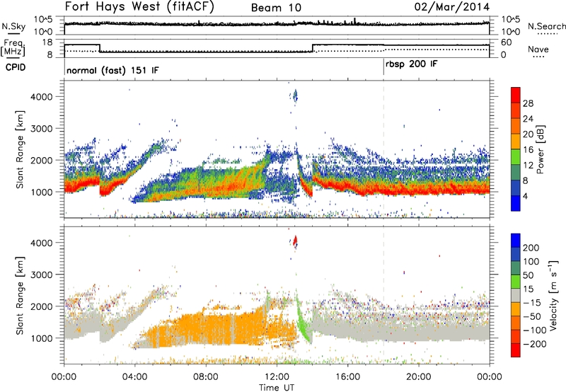Click the velocity panel 'Slant Range [km]' label
Image resolution: width=566 pixels, height=392 pixels.
pos(20,295)
